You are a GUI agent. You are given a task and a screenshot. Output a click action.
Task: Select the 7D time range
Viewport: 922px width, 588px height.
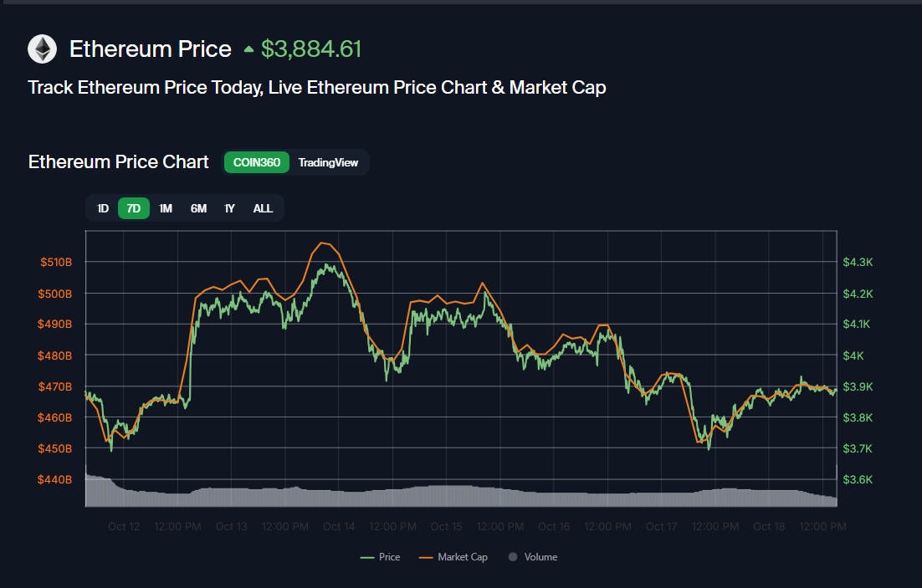point(134,208)
